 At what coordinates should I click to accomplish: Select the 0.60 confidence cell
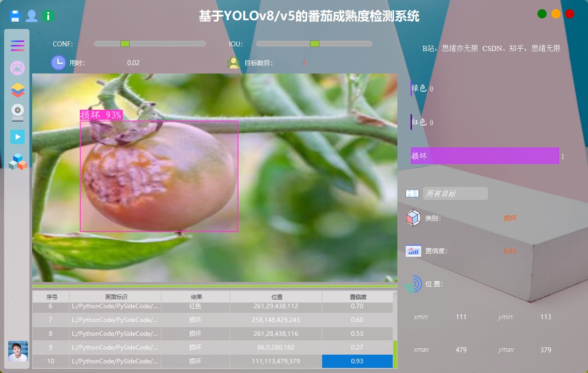point(357,320)
